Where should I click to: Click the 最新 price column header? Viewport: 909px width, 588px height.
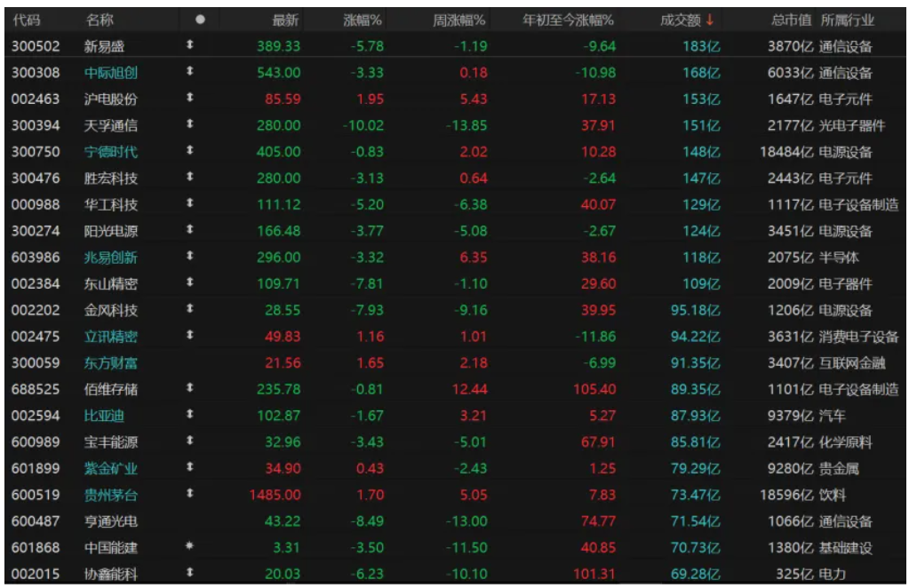pyautogui.click(x=285, y=20)
